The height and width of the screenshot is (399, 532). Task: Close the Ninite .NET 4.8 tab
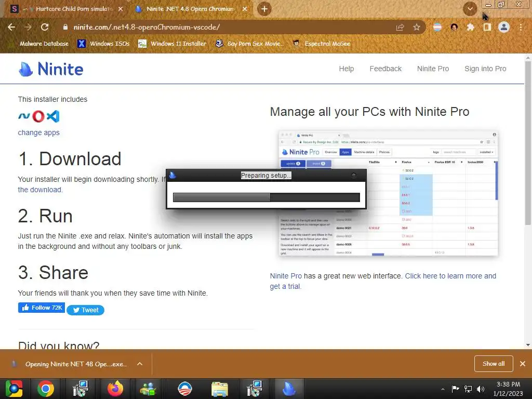click(x=245, y=9)
